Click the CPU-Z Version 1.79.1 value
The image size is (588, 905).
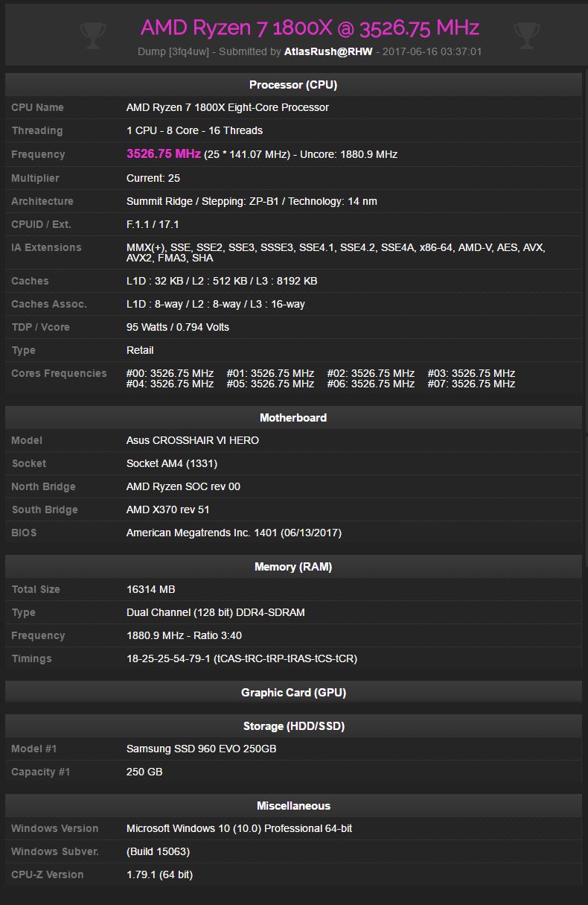(159, 874)
